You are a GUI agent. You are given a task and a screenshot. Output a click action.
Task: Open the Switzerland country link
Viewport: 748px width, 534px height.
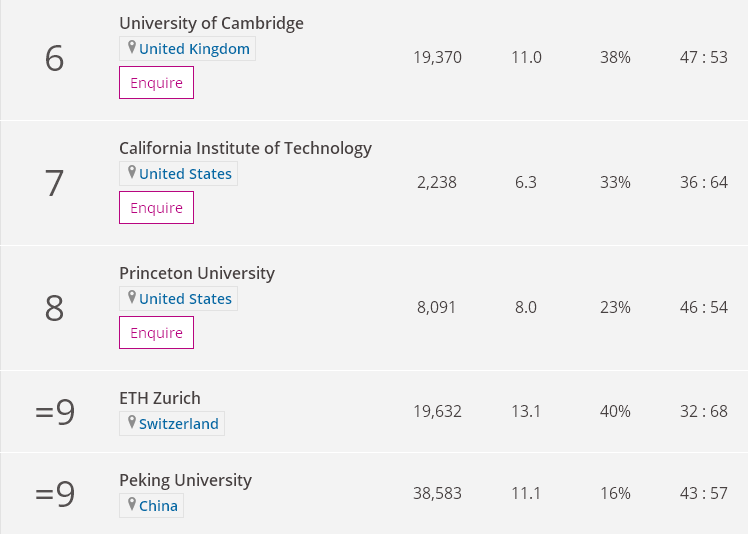(x=178, y=424)
